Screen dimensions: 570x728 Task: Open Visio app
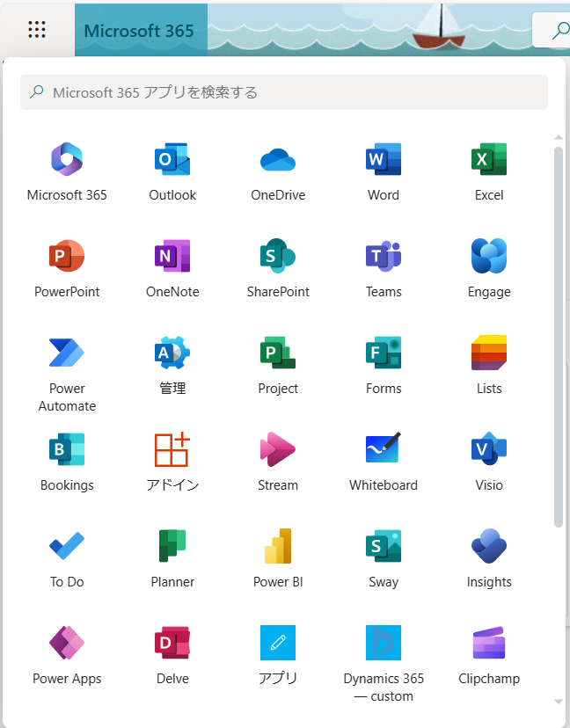[489, 449]
